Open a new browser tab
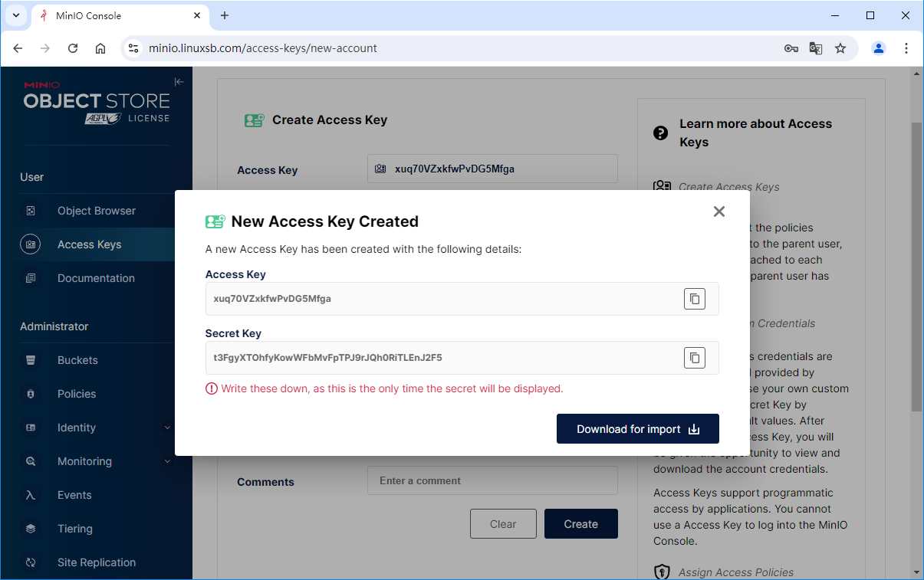Image resolution: width=924 pixels, height=580 pixels. click(x=225, y=15)
